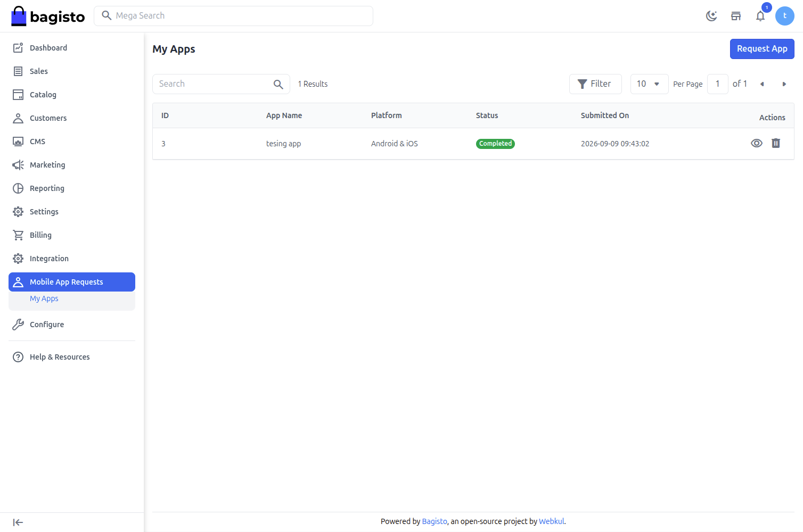Focus the Mega Search field
This screenshot has height=532, width=803.
(x=233, y=16)
